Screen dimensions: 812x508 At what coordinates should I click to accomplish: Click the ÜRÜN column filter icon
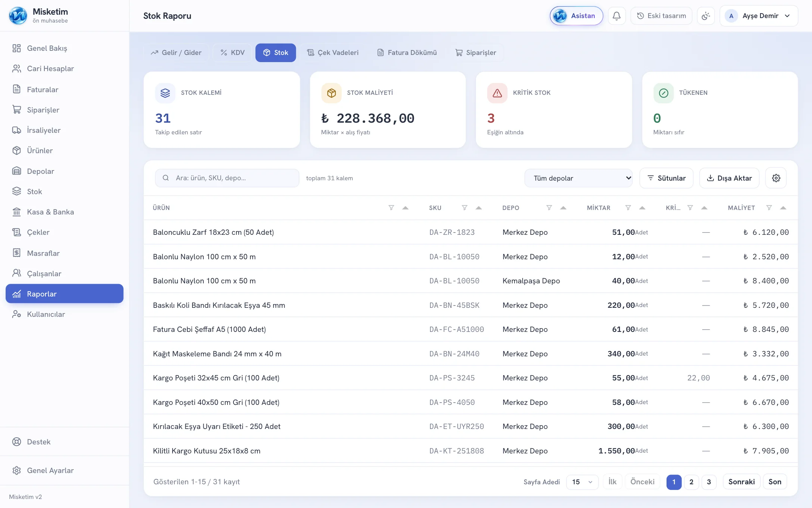pyautogui.click(x=391, y=208)
